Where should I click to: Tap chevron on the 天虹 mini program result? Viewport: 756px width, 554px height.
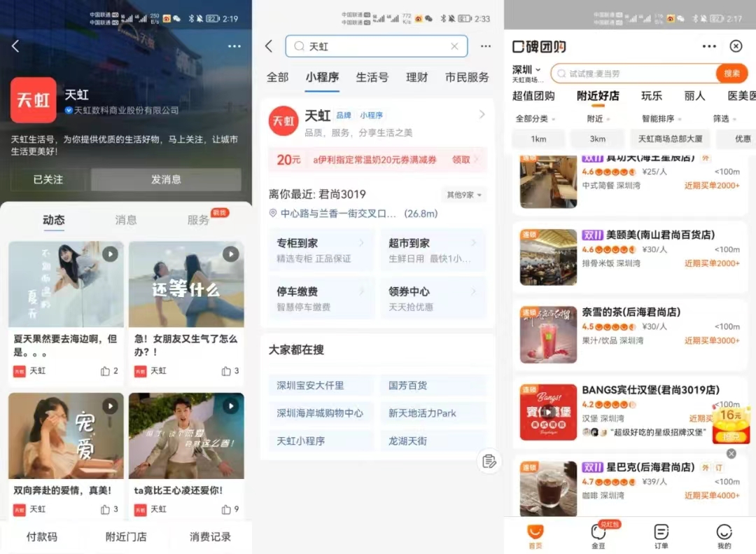482,114
